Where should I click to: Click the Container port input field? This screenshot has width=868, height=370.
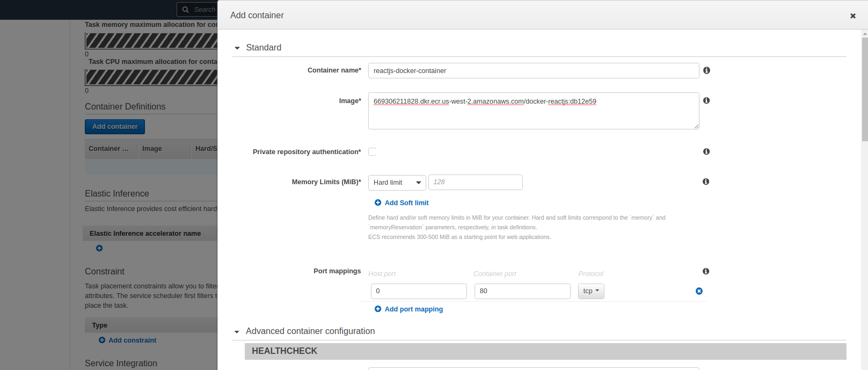(x=522, y=291)
